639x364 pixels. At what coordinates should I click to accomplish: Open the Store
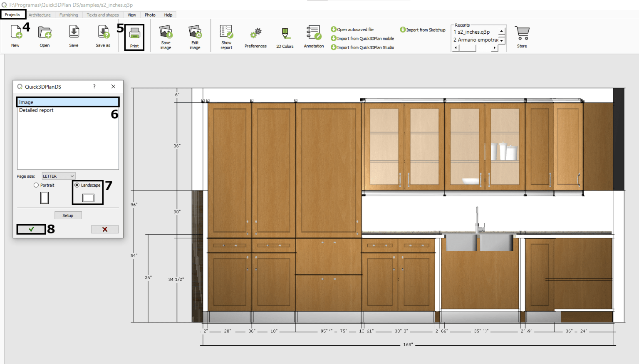pyautogui.click(x=522, y=37)
